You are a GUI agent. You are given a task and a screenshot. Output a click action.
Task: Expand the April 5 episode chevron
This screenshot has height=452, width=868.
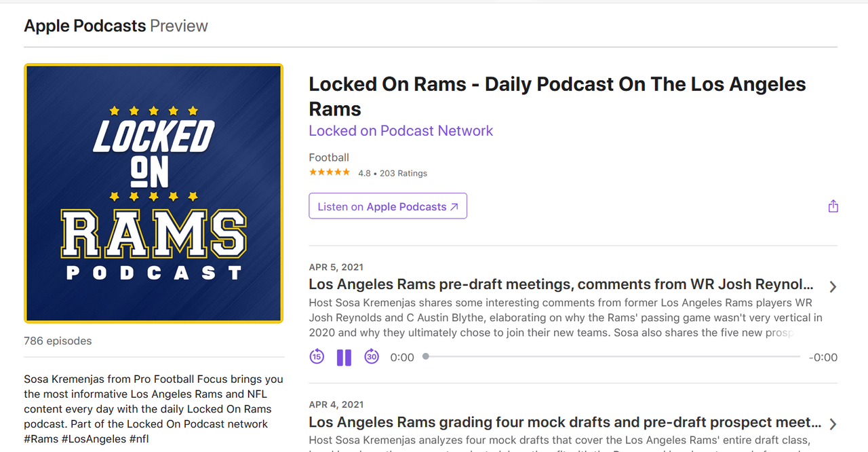[833, 286]
